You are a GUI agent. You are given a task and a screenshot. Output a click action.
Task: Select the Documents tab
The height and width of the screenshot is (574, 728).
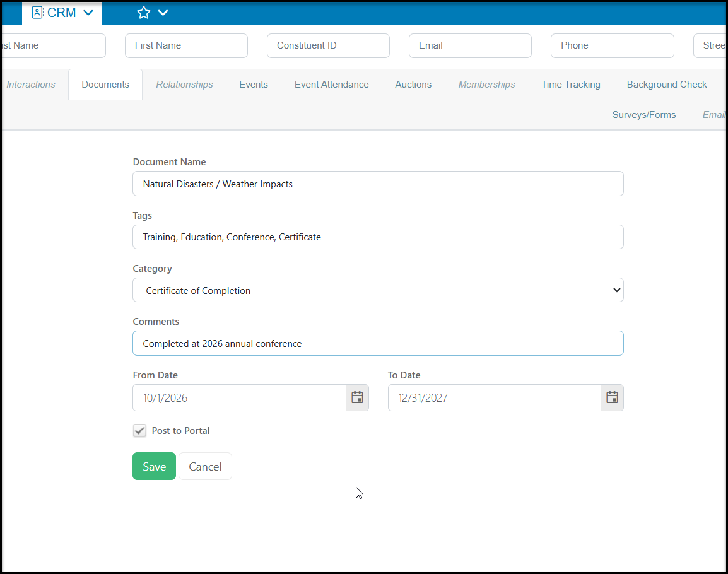pyautogui.click(x=105, y=85)
